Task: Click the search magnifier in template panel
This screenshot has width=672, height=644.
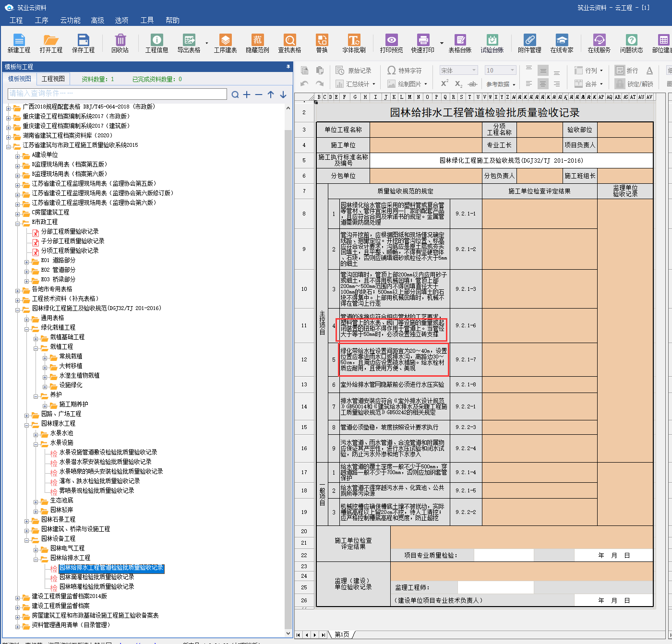Action: tap(235, 95)
